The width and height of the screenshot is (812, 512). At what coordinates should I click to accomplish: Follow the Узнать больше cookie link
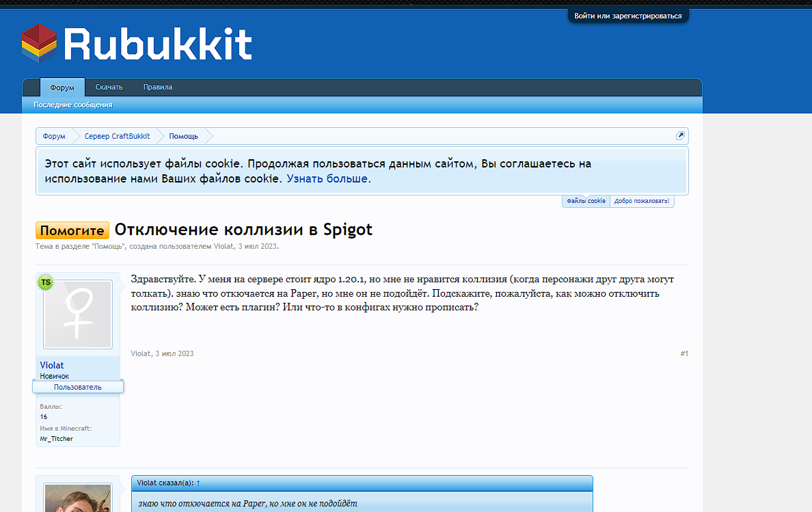(x=329, y=178)
